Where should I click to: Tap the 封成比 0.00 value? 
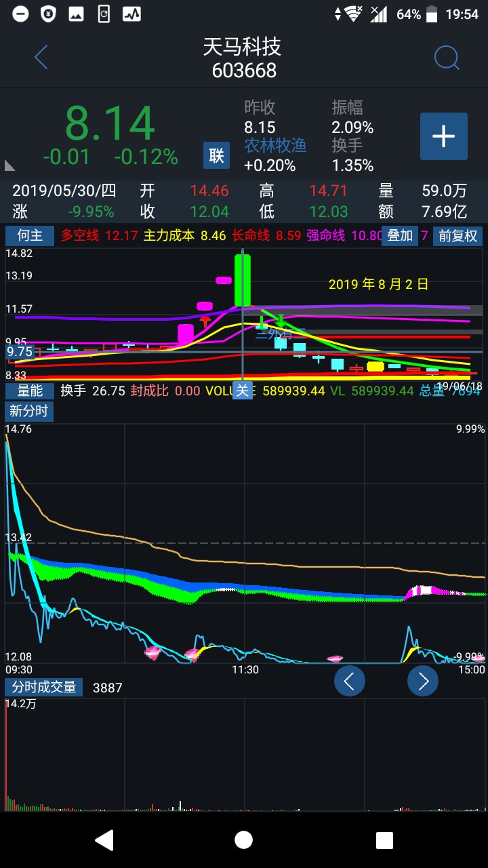click(x=165, y=391)
